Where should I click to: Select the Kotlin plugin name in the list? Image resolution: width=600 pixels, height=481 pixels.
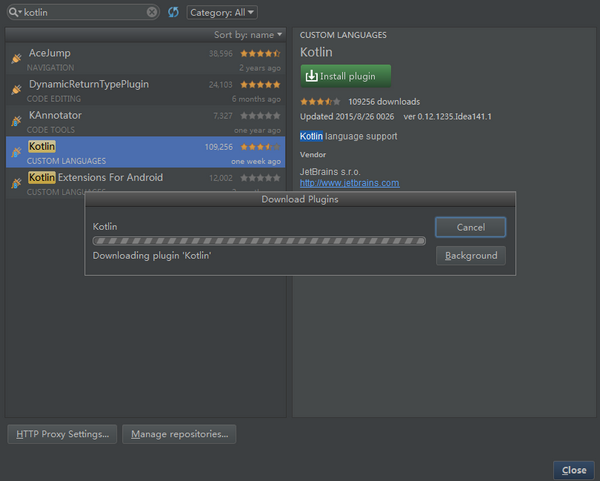coord(42,147)
